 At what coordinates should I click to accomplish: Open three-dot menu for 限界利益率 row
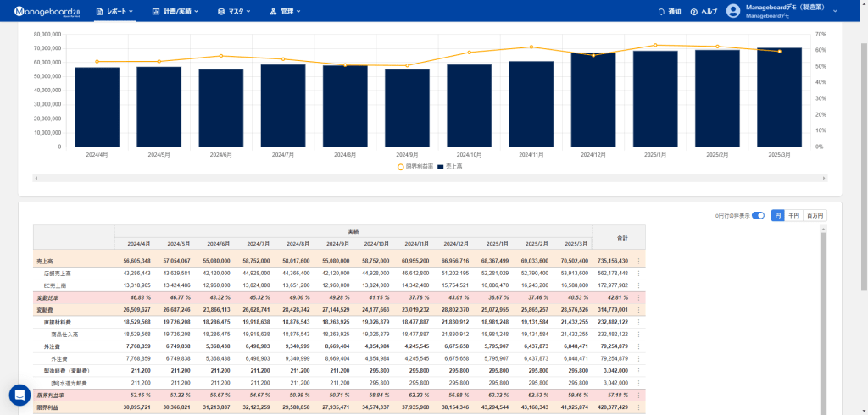click(x=638, y=395)
